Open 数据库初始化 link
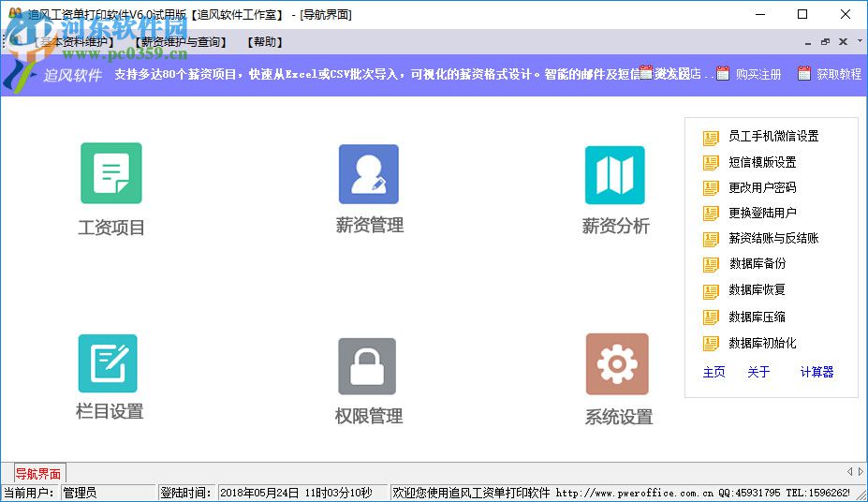This screenshot has height=502, width=868. pyautogui.click(x=762, y=343)
